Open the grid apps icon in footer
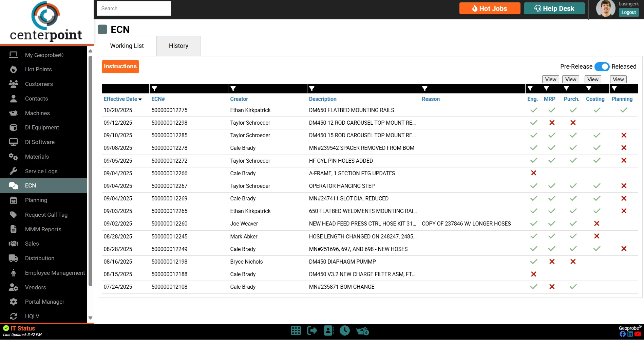 tap(296, 330)
